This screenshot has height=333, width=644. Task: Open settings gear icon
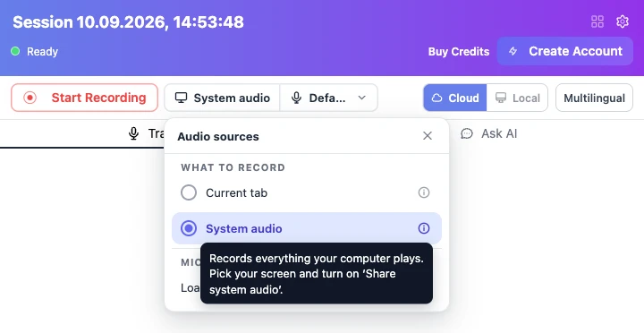pyautogui.click(x=623, y=21)
